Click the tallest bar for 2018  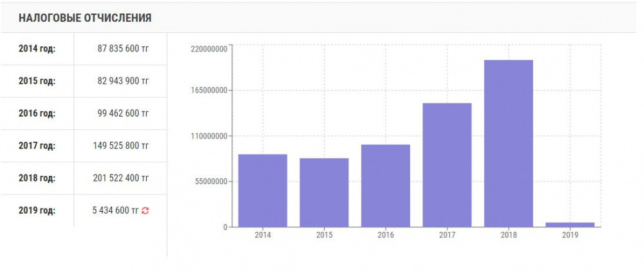508,143
